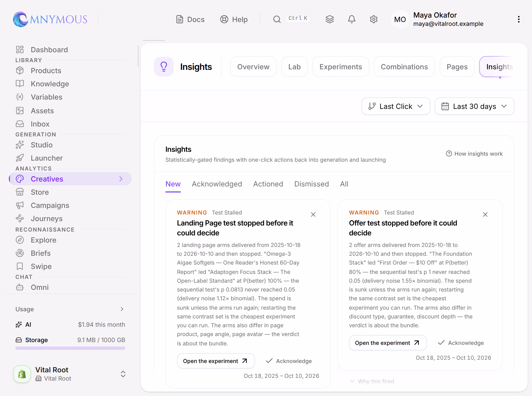The width and height of the screenshot is (532, 396).
Task: Open the Inbox sidebar item
Action: (x=70, y=124)
